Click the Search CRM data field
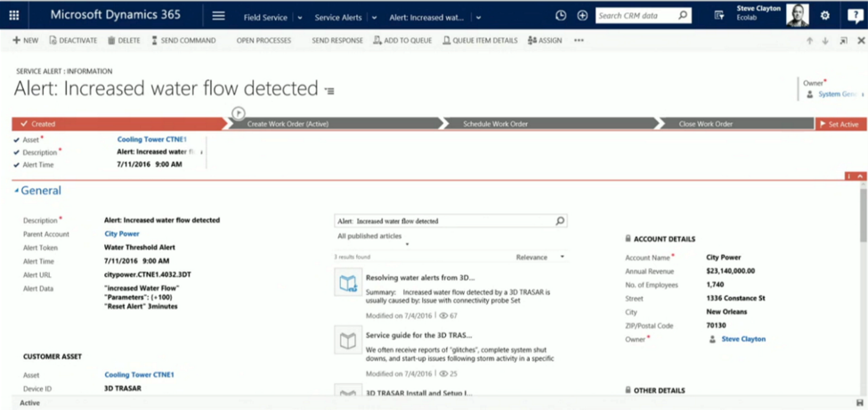Screen dimensions: 868x410 coord(635,16)
